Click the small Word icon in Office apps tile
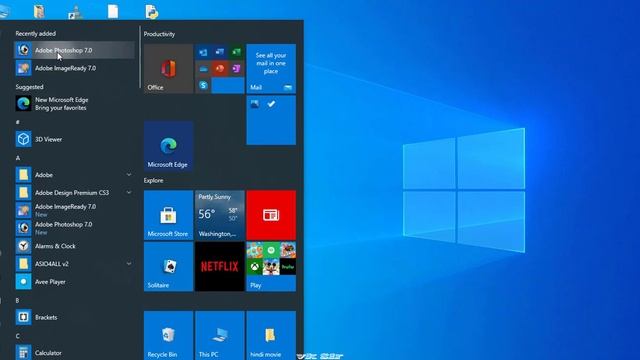The image size is (640, 360). tap(220, 52)
